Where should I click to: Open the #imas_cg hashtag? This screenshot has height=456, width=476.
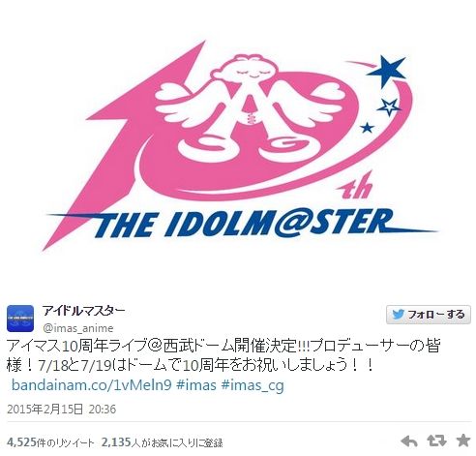tap(253, 386)
